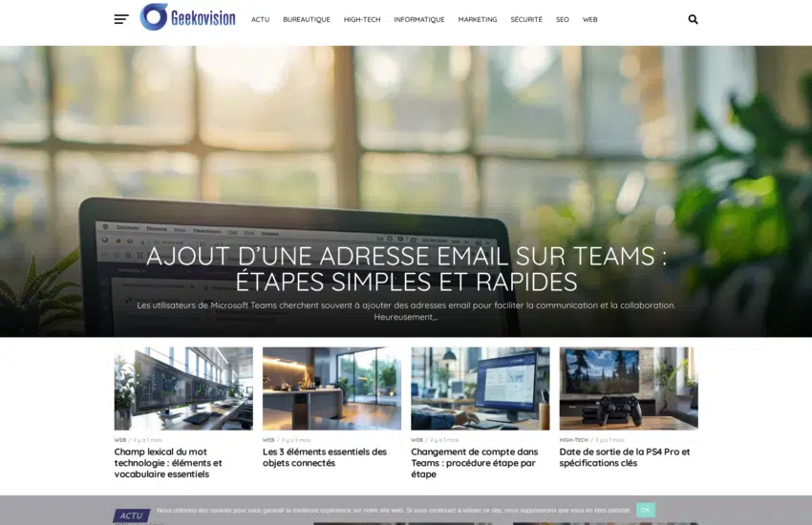Select the Teams account change thumbnail
The width and height of the screenshot is (812, 525).
pos(480,388)
